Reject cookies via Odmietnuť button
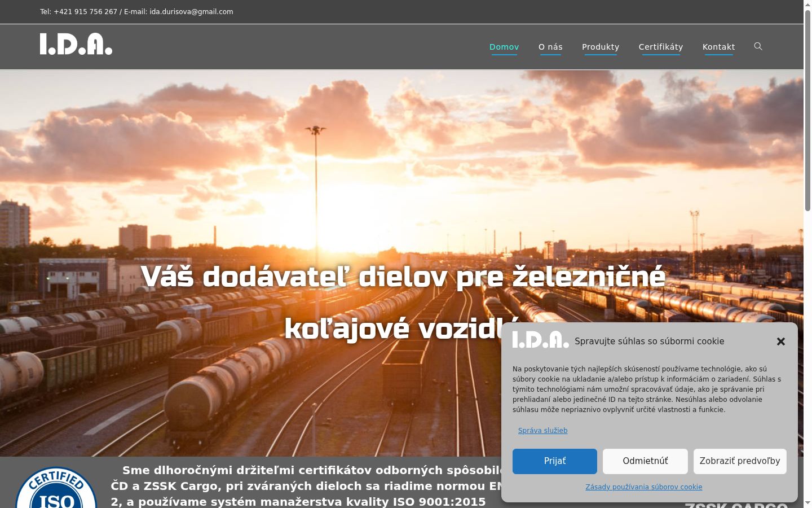This screenshot has width=812, height=508. pyautogui.click(x=645, y=461)
